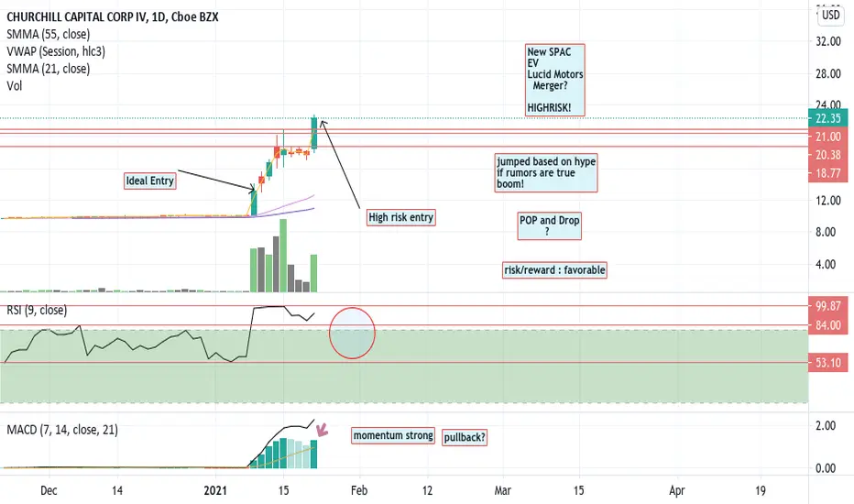Click the Dec label on the time axis
Screen dimensions: 854x504
[49, 490]
